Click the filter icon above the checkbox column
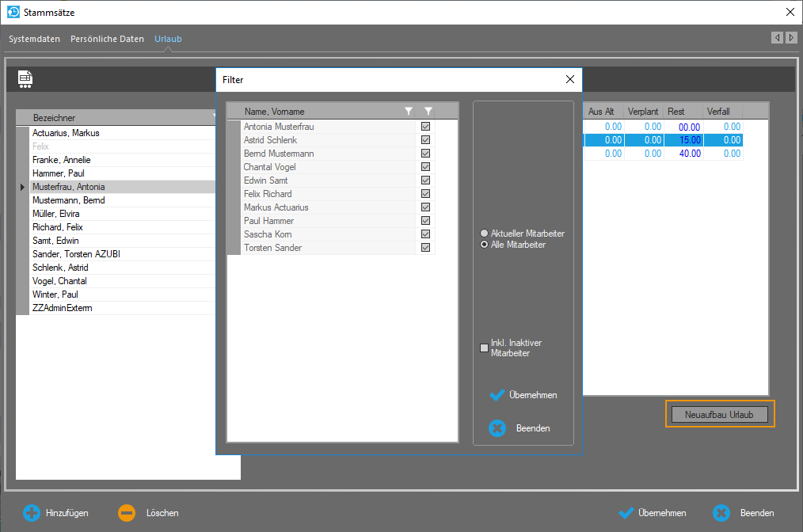Screen dimensions: 803x532 pyautogui.click(x=428, y=112)
